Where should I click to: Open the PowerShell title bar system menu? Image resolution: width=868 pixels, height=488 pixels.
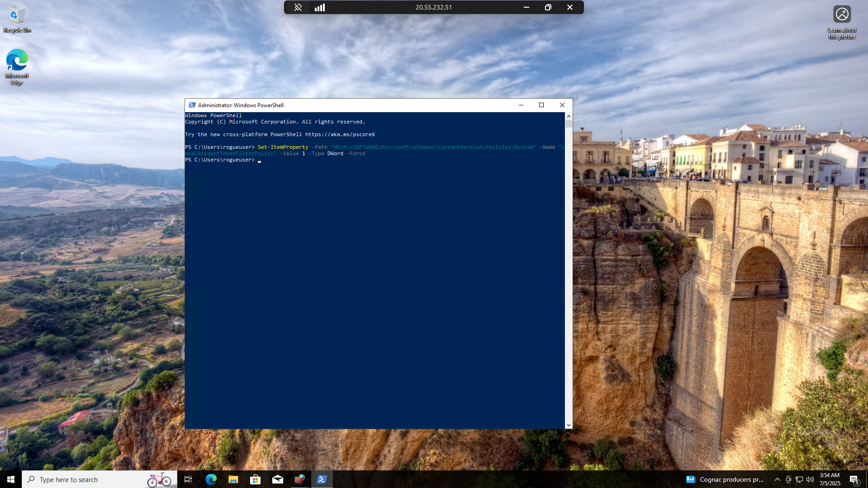click(x=192, y=105)
